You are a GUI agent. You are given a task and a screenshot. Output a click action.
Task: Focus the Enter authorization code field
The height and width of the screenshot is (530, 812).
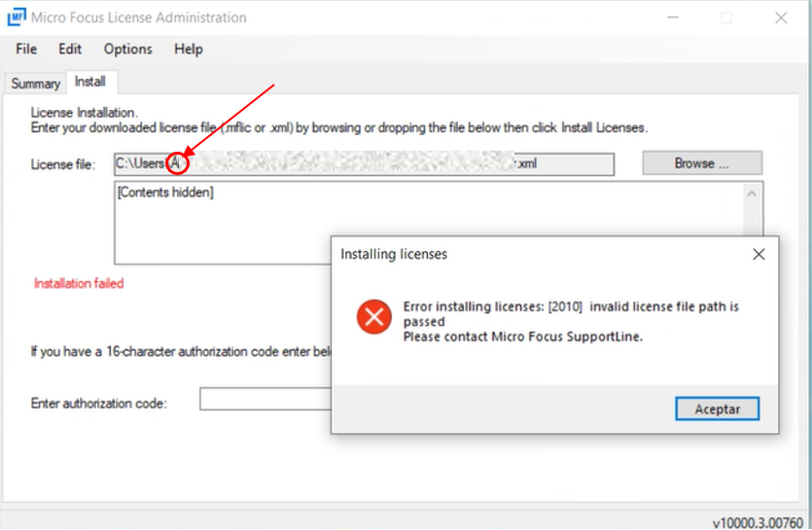click(265, 400)
